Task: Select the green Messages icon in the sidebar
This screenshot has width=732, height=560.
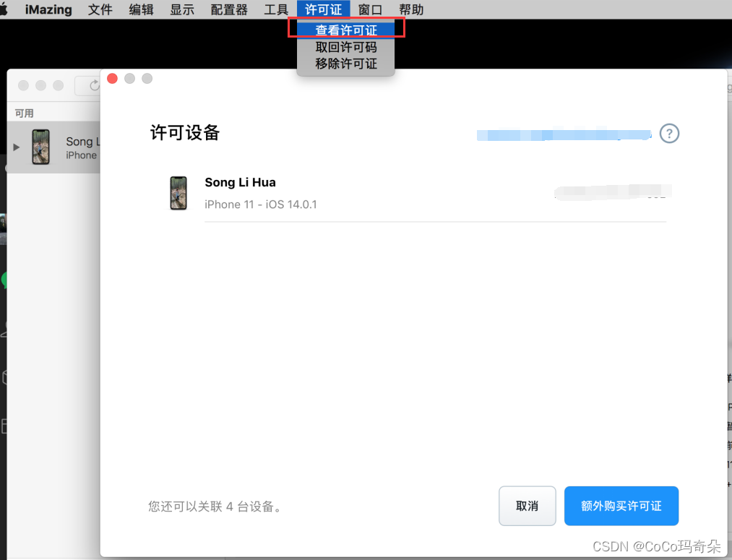Action: pyautogui.click(x=3, y=280)
